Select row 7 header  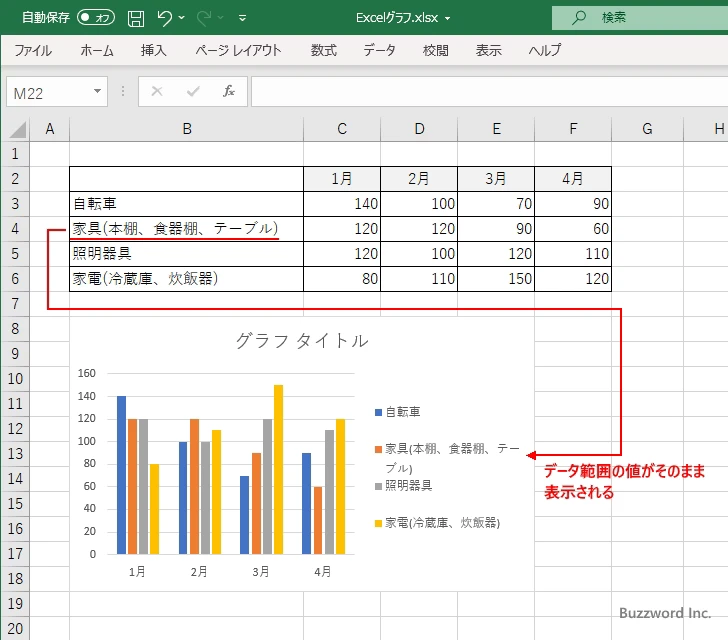coord(15,304)
